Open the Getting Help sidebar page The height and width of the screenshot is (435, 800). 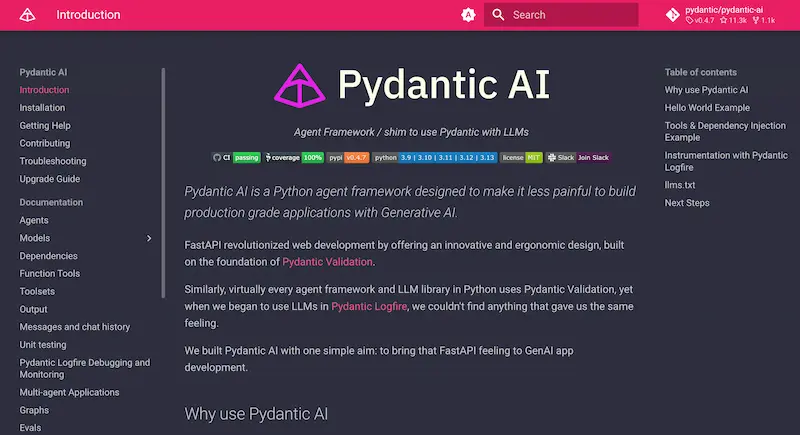point(45,125)
